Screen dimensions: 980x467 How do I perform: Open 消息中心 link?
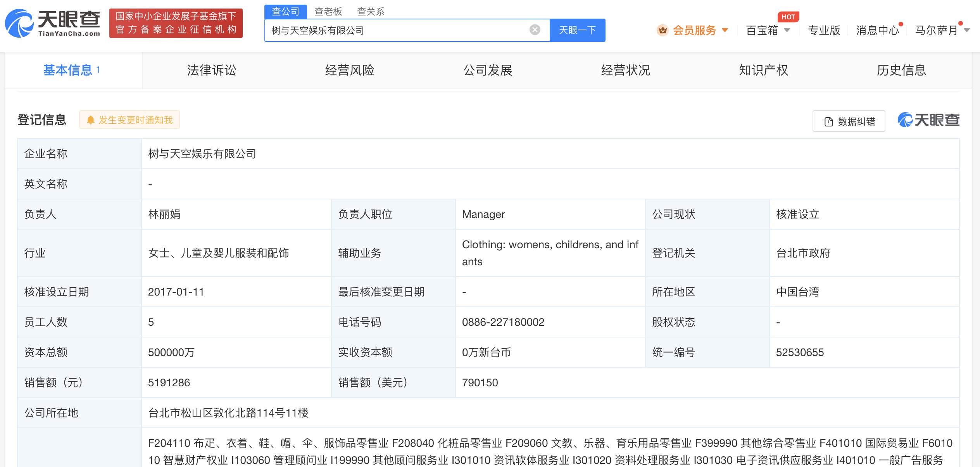(877, 30)
